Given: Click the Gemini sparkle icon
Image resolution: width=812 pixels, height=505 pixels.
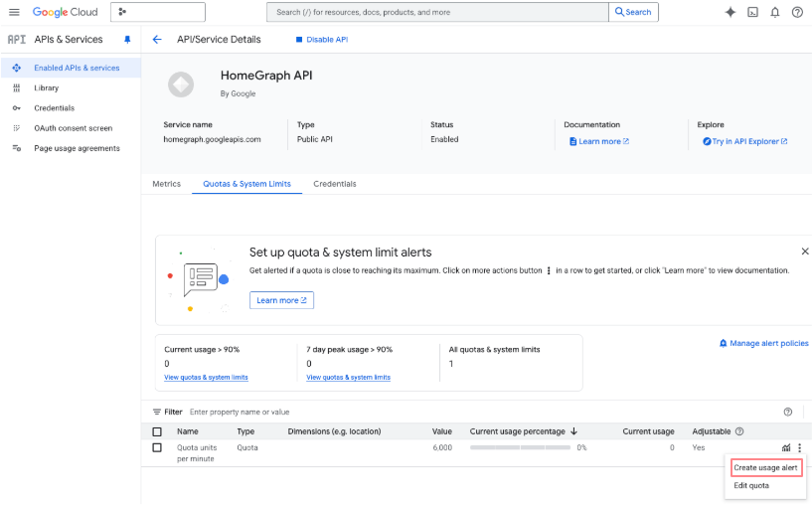Looking at the screenshot, I should click(x=731, y=12).
